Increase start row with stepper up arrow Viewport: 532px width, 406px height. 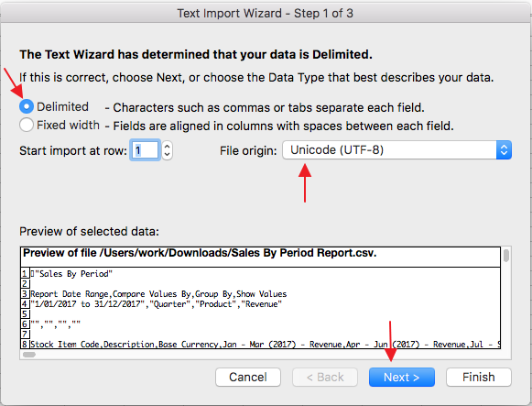coord(167,147)
